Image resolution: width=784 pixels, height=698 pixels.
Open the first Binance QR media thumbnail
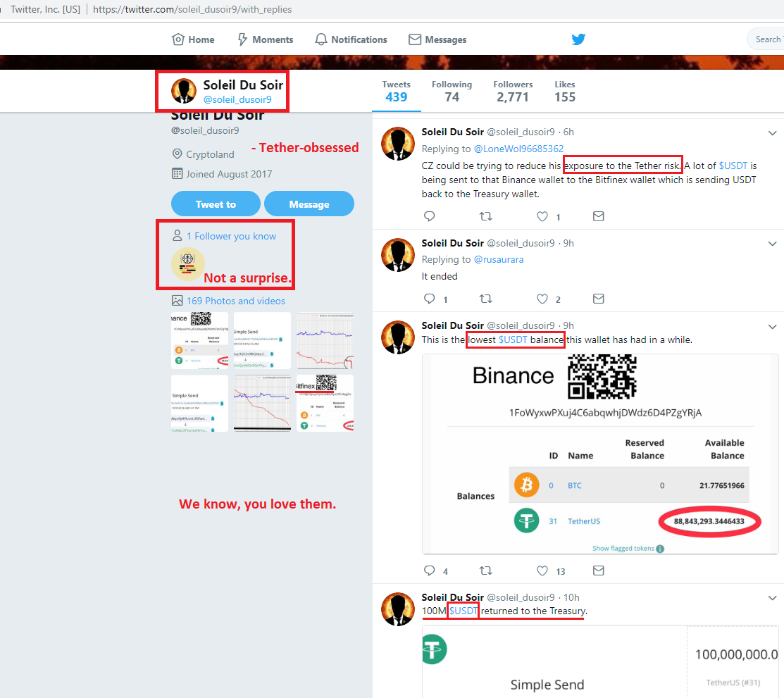[x=199, y=340]
